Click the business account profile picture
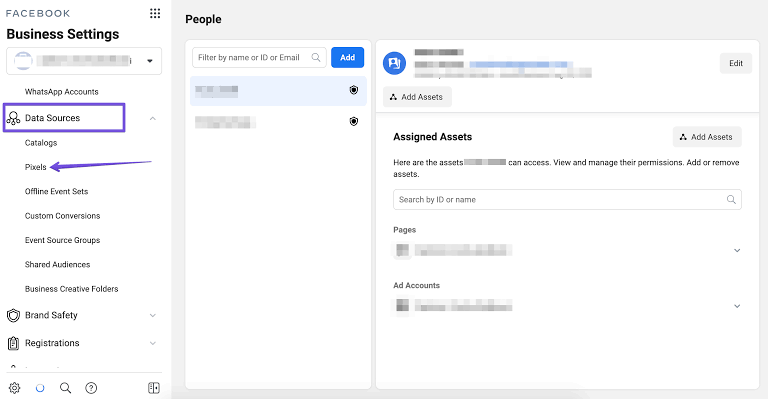Image resolution: width=768 pixels, height=399 pixels. (x=23, y=61)
